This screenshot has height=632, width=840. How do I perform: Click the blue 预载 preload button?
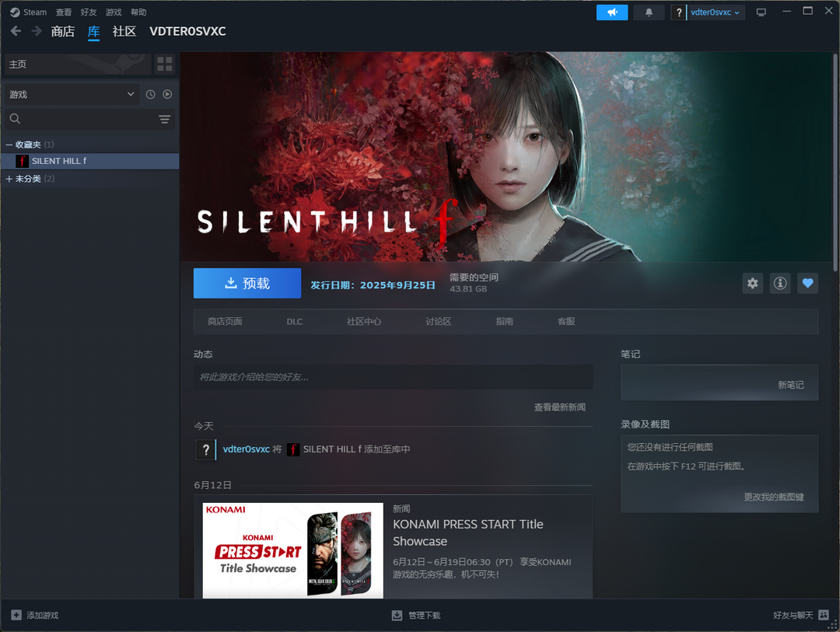click(247, 284)
